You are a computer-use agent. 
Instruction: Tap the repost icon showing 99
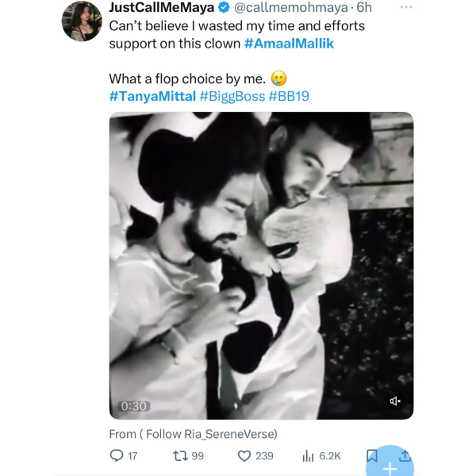click(178, 455)
